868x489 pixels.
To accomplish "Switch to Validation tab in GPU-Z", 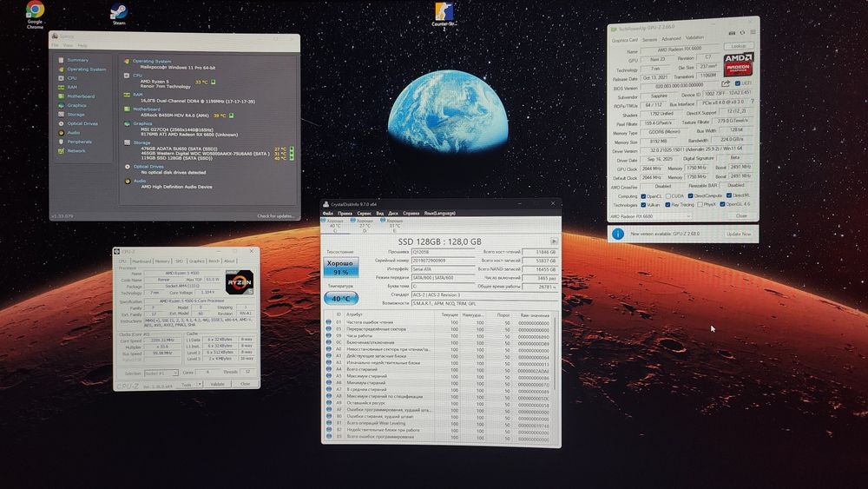I will [x=694, y=37].
